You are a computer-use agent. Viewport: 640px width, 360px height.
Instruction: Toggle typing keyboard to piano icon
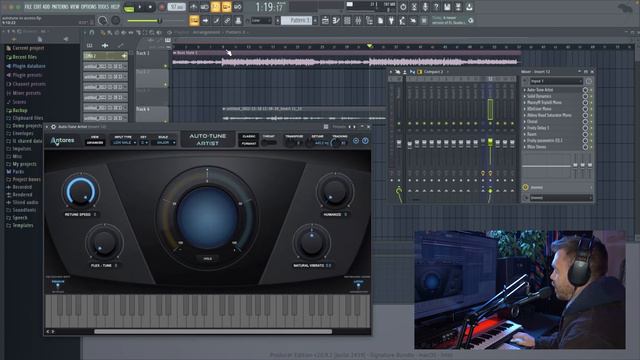(x=194, y=20)
